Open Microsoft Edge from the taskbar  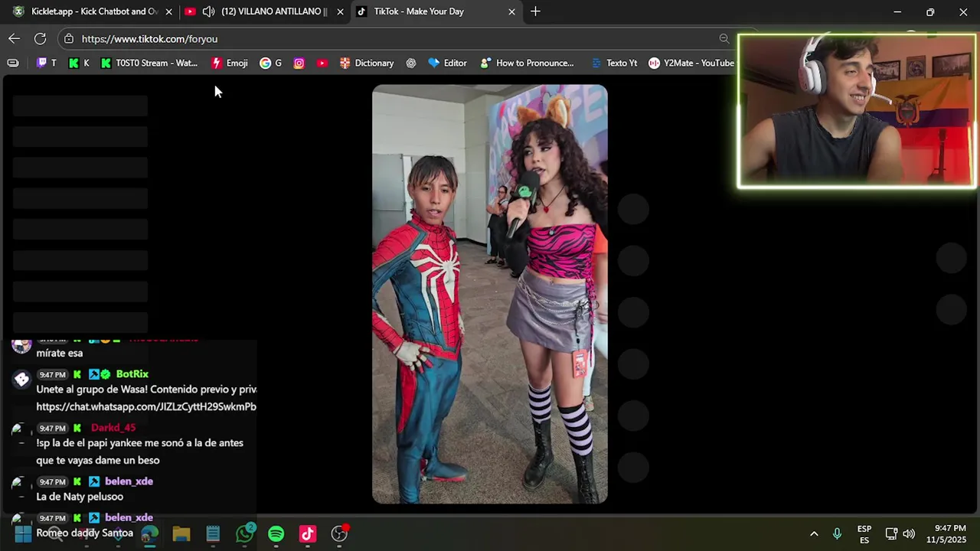(149, 533)
